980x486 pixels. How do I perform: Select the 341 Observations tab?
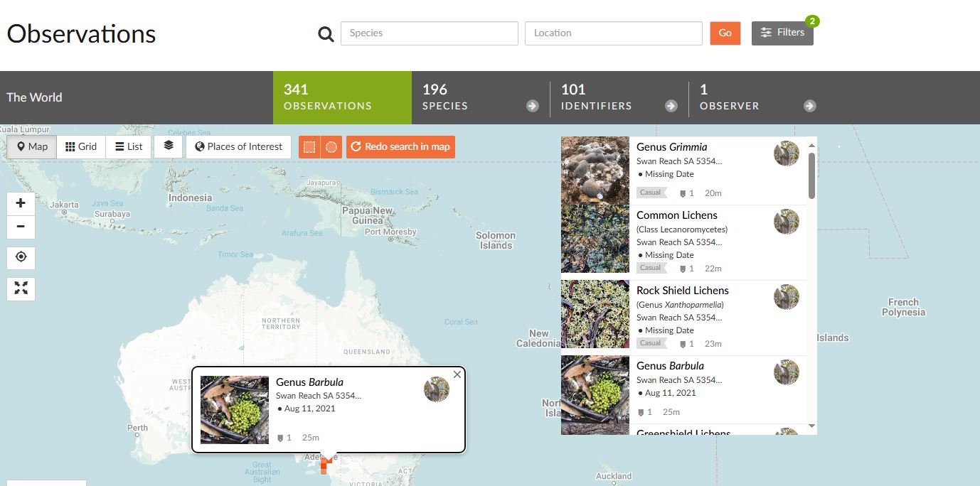[342, 97]
